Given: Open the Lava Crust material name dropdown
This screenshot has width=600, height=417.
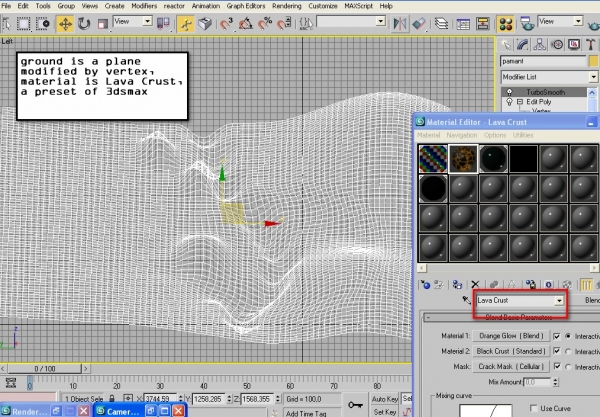Looking at the screenshot, I should click(559, 301).
